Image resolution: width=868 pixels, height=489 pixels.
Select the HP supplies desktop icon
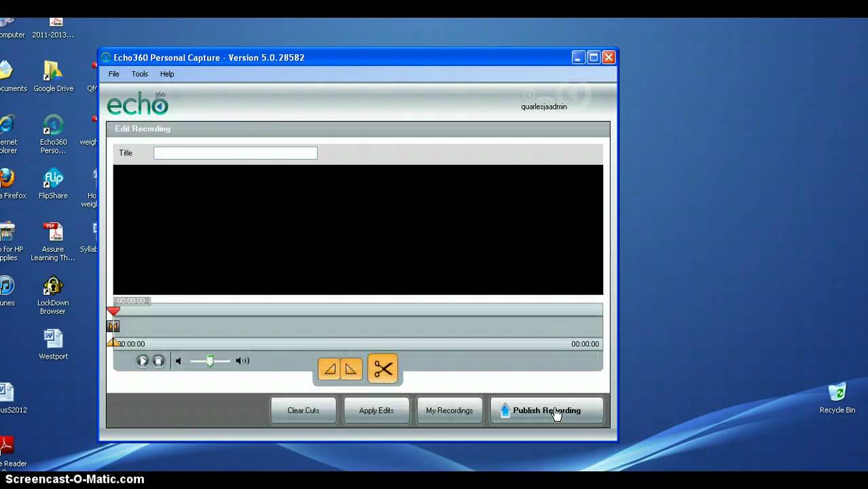click(x=10, y=242)
